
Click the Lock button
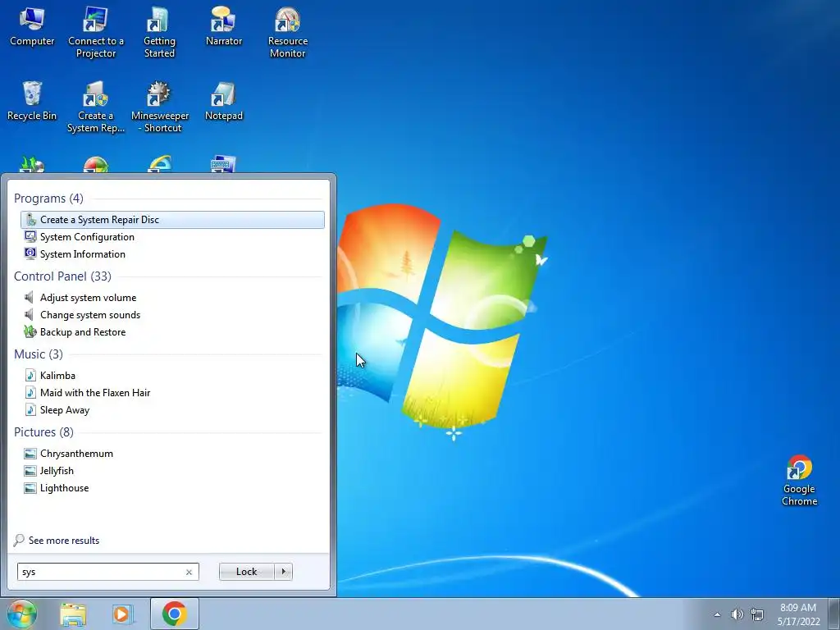tap(246, 572)
